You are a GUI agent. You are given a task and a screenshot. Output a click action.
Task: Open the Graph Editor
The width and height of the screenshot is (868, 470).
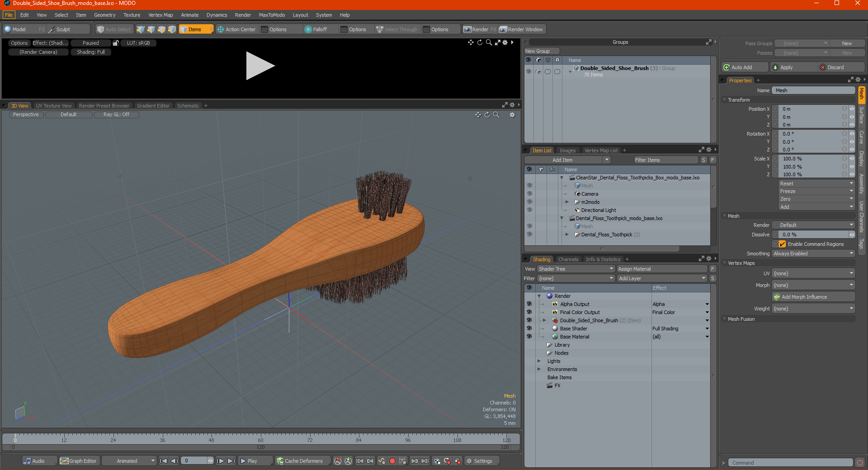click(79, 461)
